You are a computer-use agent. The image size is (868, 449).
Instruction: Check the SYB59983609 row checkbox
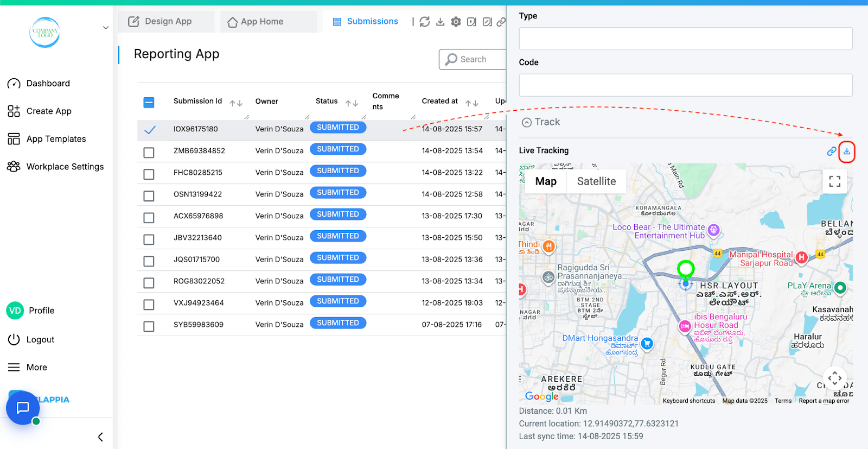(149, 326)
